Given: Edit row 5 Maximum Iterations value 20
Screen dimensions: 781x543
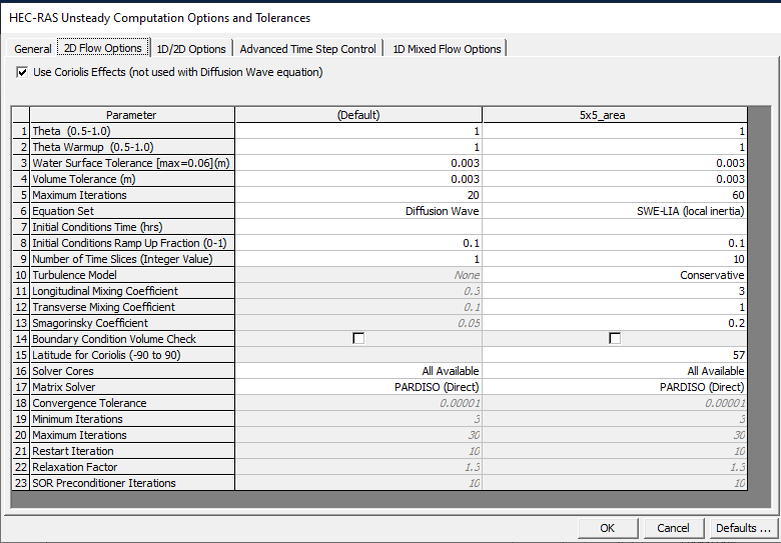Looking at the screenshot, I should pyautogui.click(x=358, y=195).
